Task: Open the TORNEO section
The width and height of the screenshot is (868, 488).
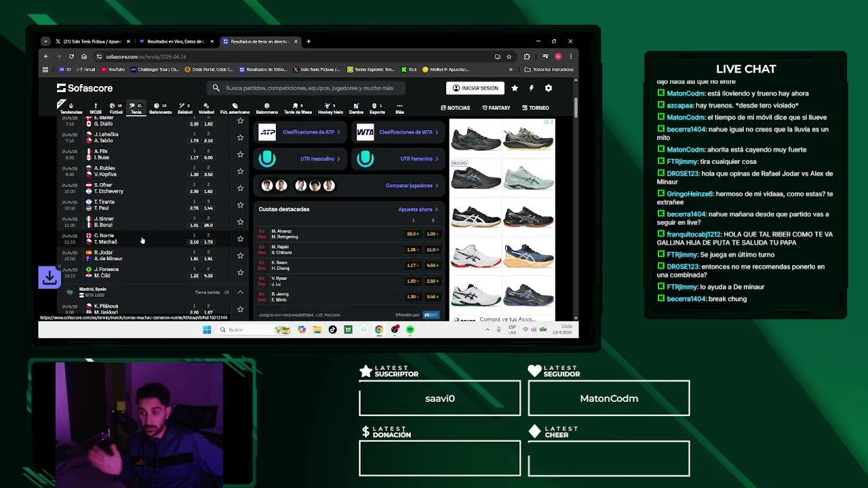Action: (x=535, y=108)
